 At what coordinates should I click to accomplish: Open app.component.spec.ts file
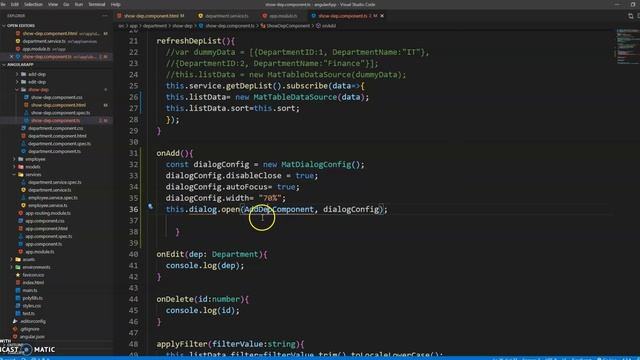pos(48,236)
